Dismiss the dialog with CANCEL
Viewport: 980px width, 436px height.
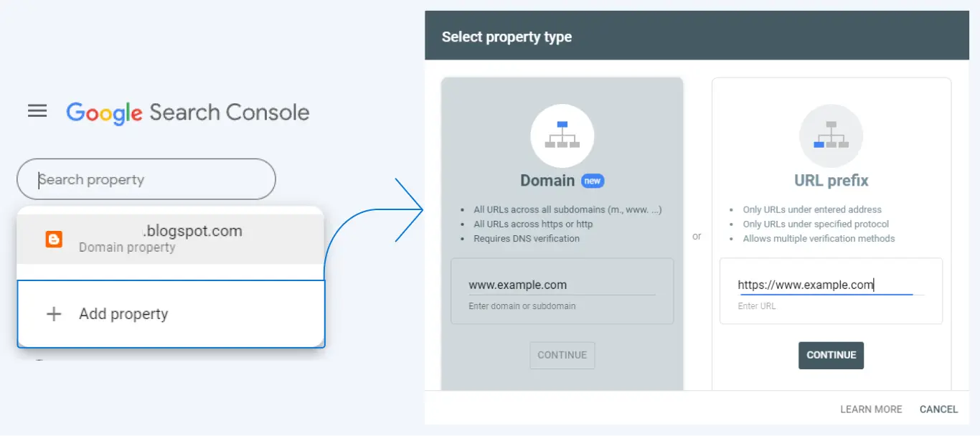(938, 409)
